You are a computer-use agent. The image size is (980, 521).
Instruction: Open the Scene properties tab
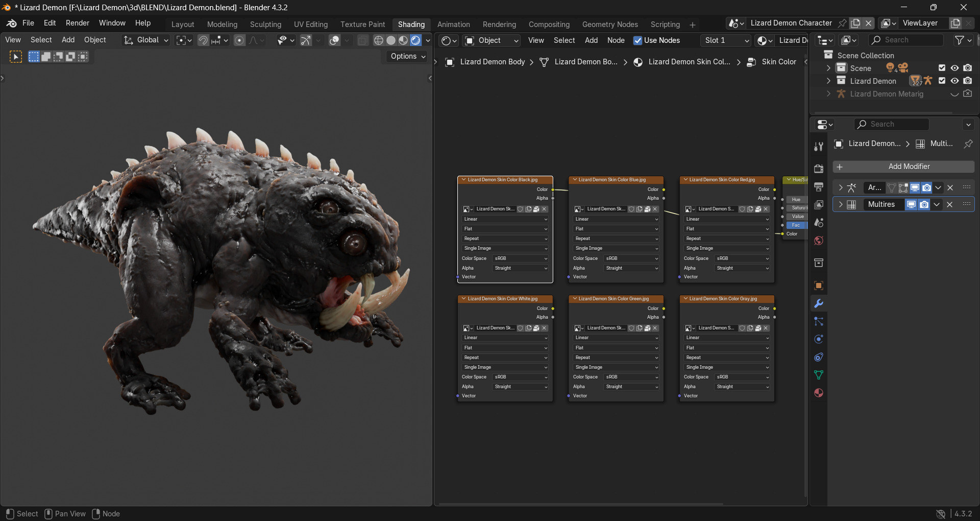819,223
